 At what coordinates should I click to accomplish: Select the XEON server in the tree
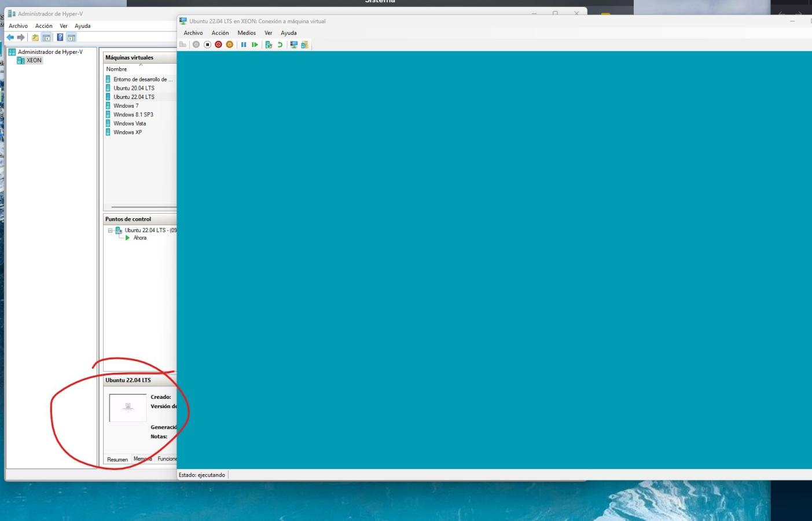34,60
